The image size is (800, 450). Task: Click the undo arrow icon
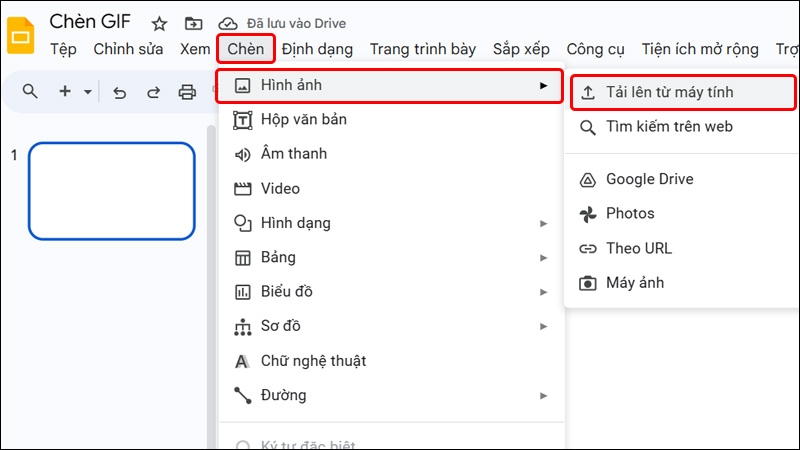click(x=119, y=92)
